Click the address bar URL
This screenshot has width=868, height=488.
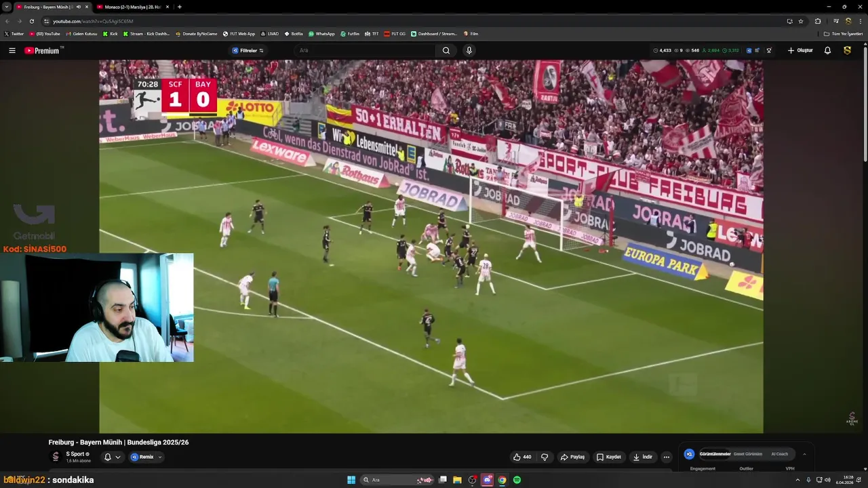tap(93, 21)
